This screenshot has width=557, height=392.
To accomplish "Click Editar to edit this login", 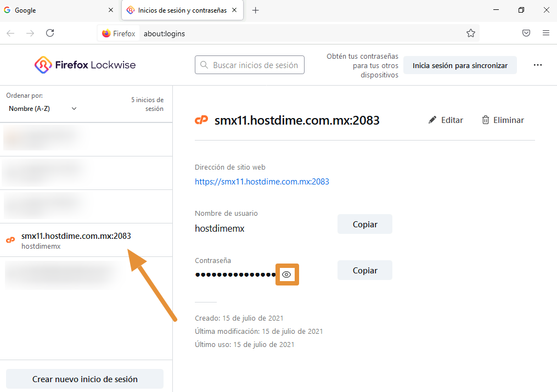I will (446, 120).
